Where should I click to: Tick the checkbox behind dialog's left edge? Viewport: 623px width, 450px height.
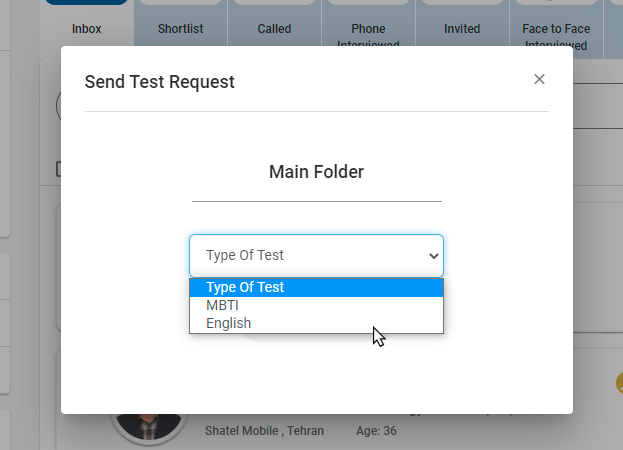click(x=58, y=168)
